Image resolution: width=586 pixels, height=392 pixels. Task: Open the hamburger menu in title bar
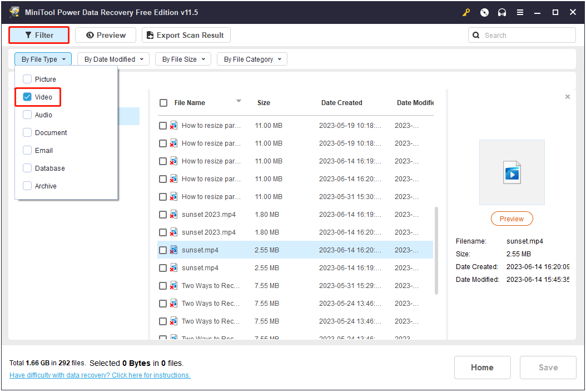tap(520, 12)
